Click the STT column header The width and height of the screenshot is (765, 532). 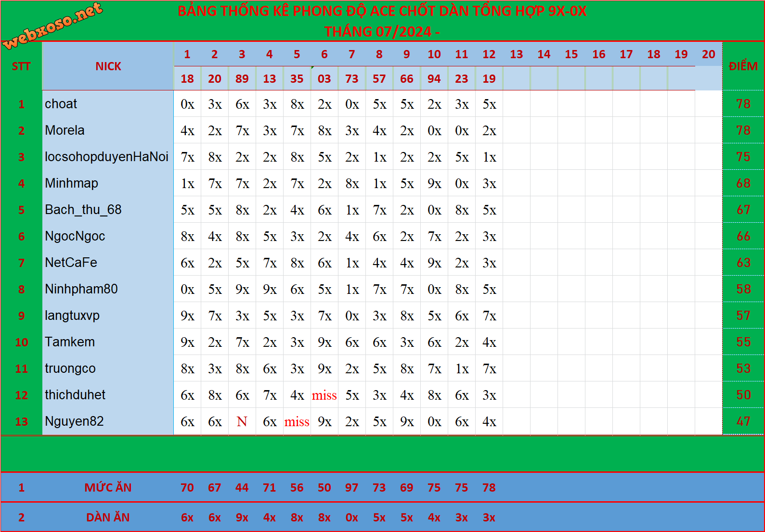(21, 66)
